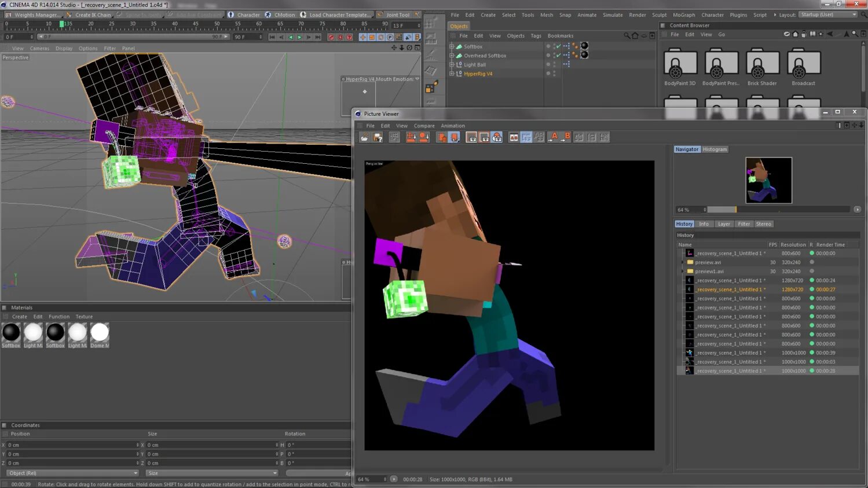This screenshot has height=488, width=868.
Task: Go to start of animation
Action: (272, 37)
